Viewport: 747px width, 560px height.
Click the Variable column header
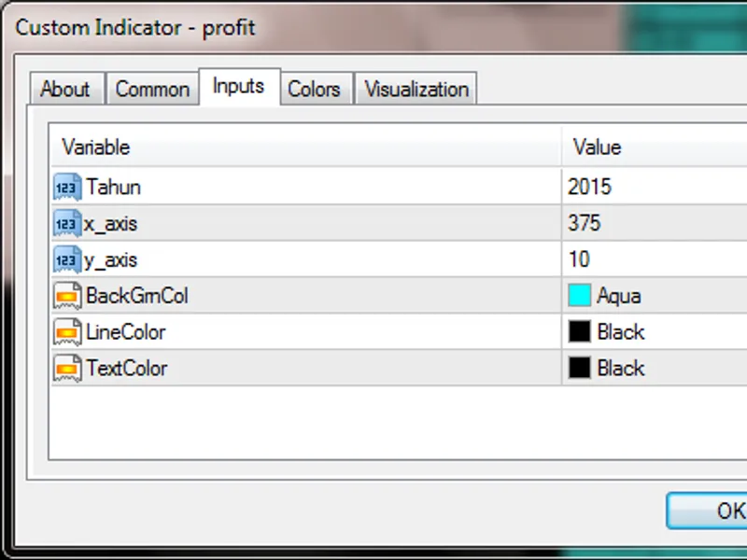click(x=306, y=147)
